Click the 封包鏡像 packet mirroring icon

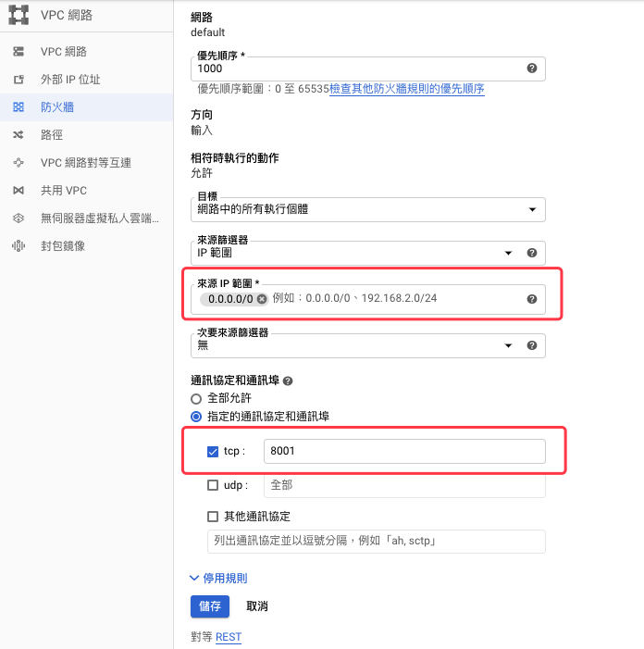point(19,246)
